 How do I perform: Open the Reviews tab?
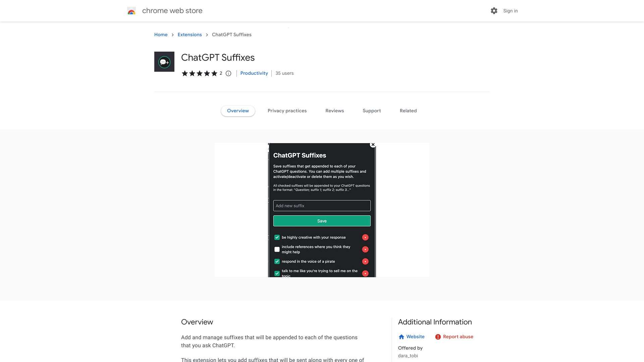pos(334,111)
